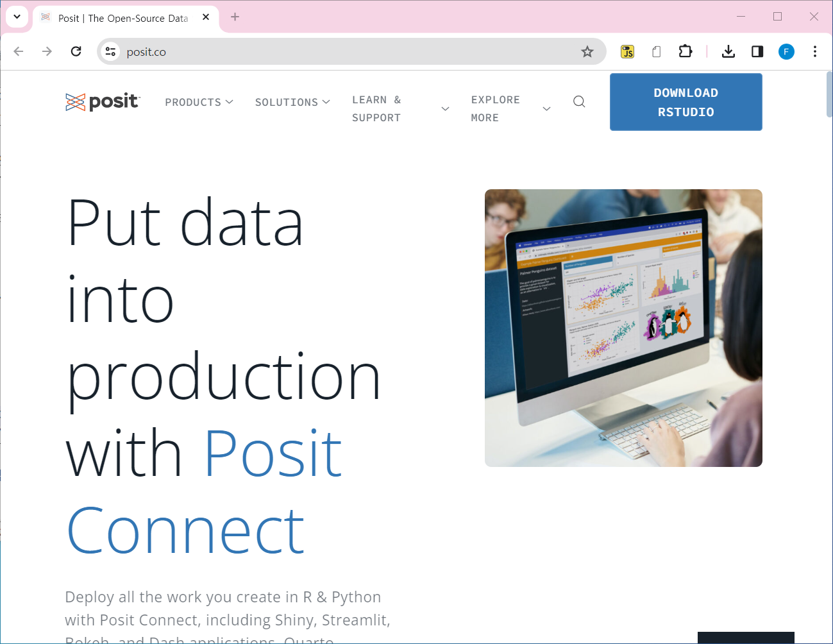Open the site search magnifier icon

click(x=579, y=101)
